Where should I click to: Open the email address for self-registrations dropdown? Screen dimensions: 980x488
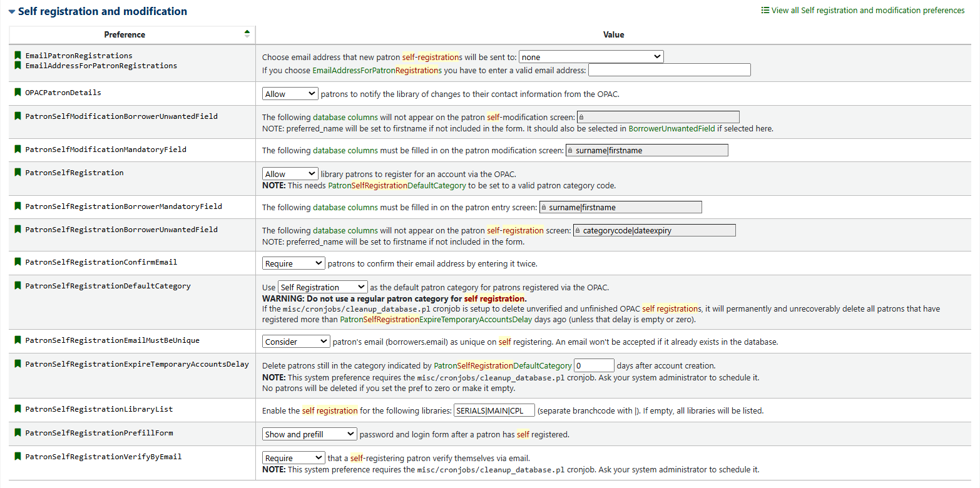[591, 57]
